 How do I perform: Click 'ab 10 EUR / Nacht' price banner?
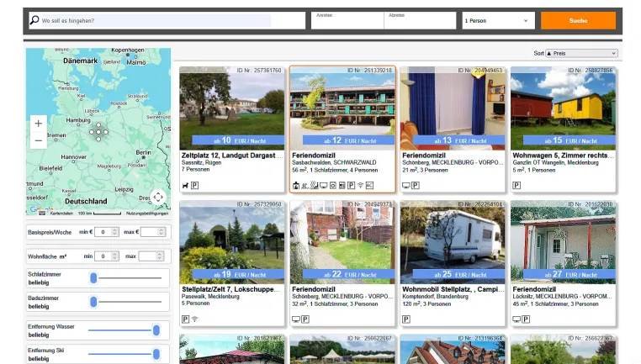pos(238,140)
